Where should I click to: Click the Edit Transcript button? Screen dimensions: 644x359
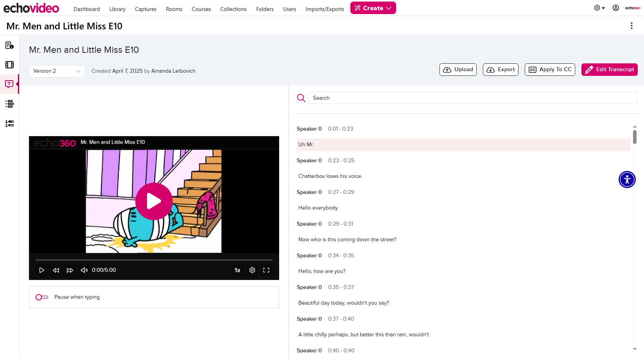610,70
